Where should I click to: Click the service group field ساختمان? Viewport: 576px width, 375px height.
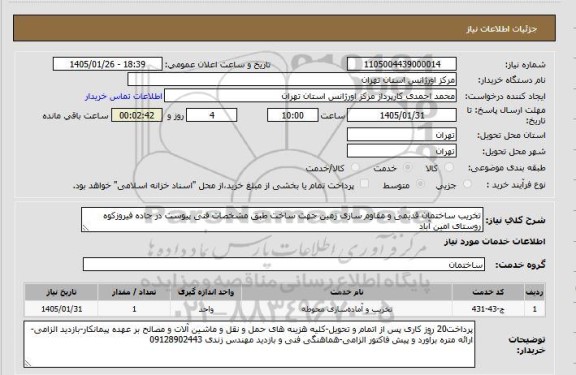click(x=284, y=264)
